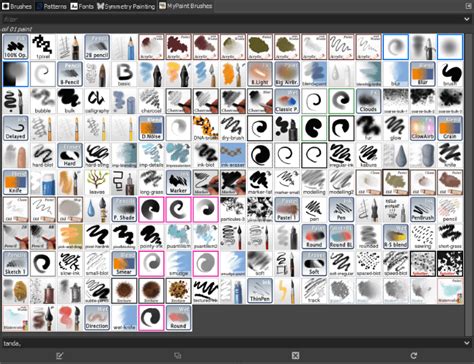The height and width of the screenshot is (364, 474).
Task: Select the smudge brush
Action: (178, 264)
